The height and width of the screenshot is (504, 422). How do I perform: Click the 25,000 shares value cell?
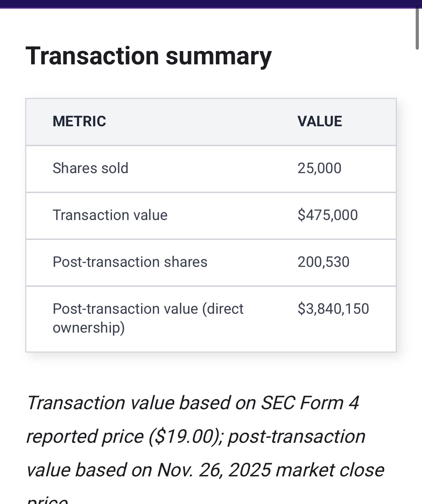point(319,168)
